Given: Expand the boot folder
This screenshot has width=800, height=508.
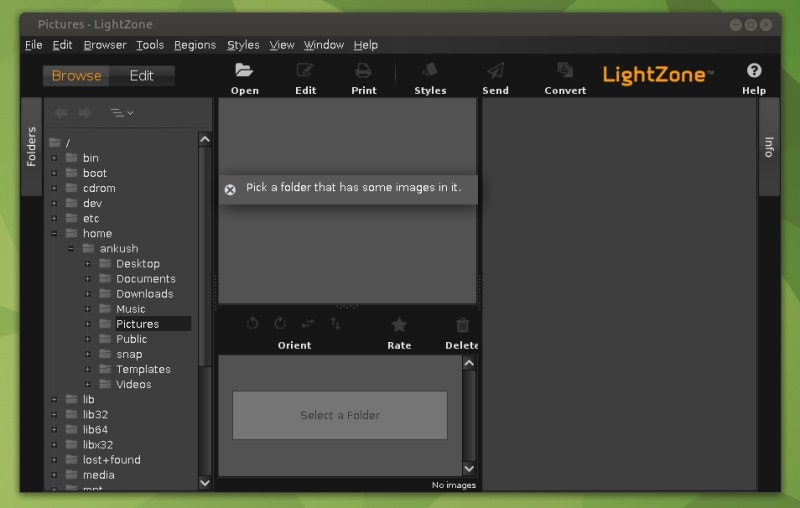Looking at the screenshot, I should 54,173.
